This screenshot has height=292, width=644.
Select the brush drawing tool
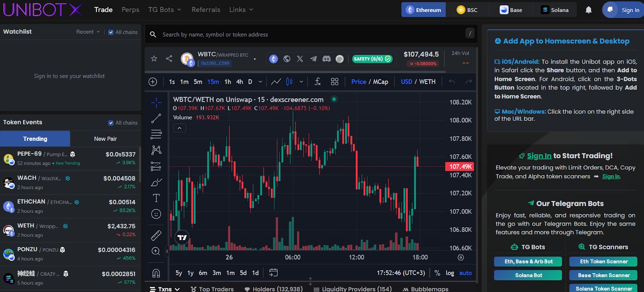coord(156,182)
